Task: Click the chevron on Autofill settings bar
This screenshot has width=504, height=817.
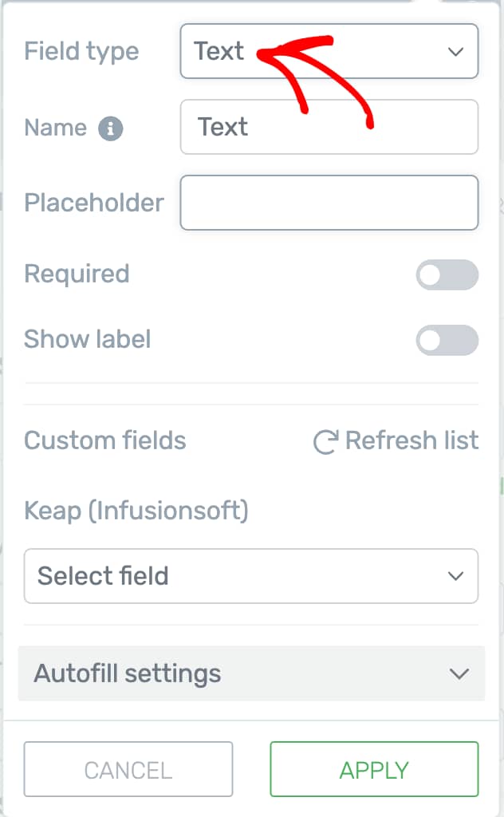Action: tap(459, 674)
